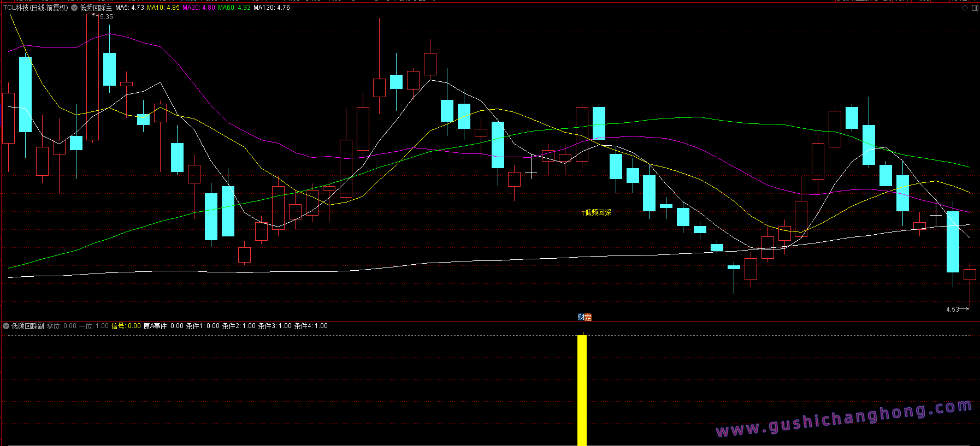980x446 pixels.
Task: Click the yellow 低频回踩 signal arrow annotation
Action: tap(596, 212)
